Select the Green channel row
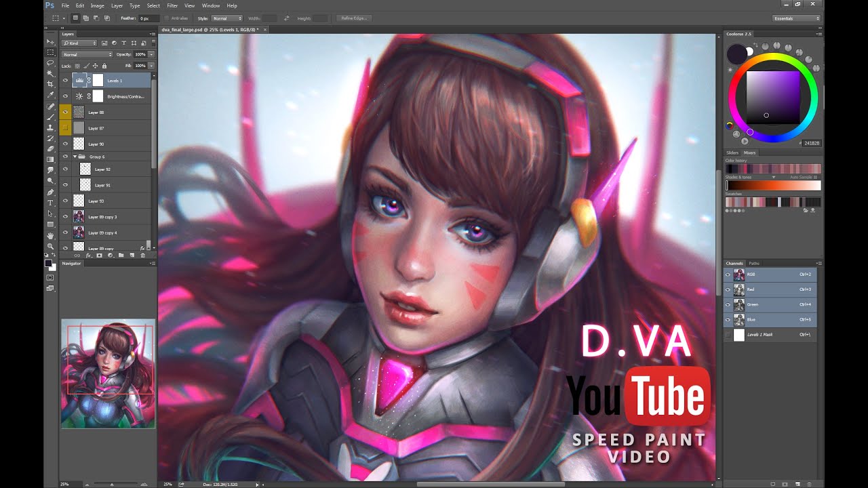Viewport: 868px width, 488px height. 770,304
